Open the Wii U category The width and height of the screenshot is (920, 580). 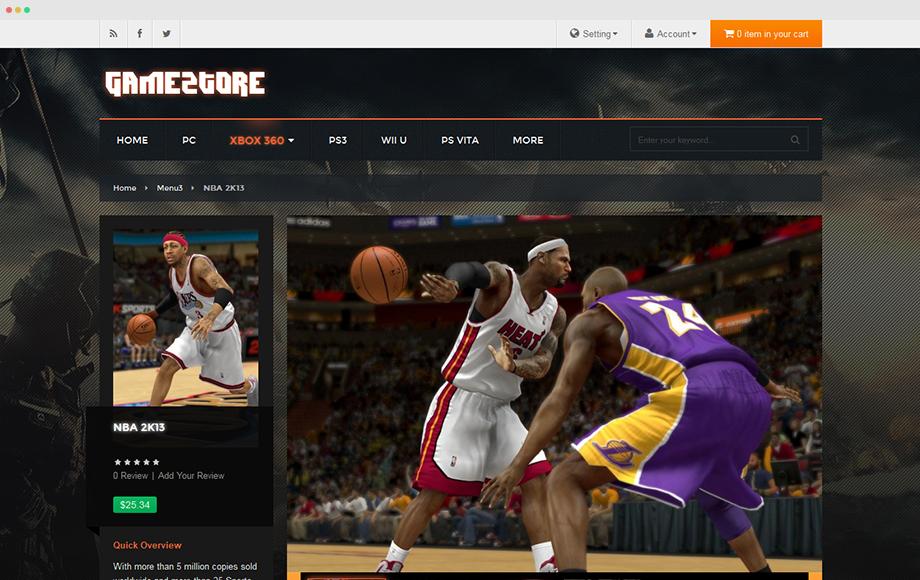tap(394, 140)
